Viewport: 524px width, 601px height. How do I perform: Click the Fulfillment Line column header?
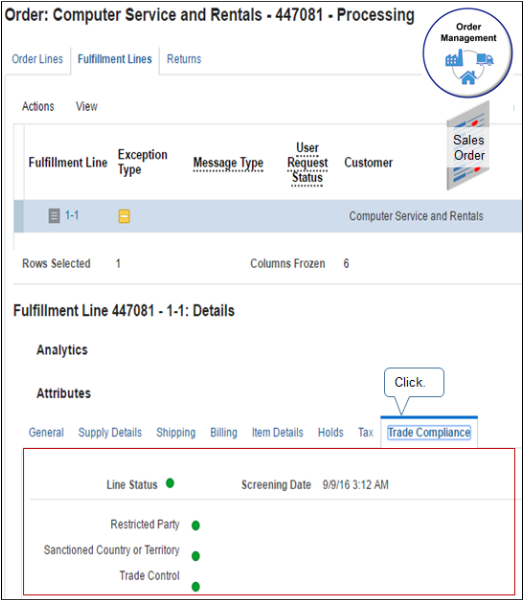[x=68, y=163]
